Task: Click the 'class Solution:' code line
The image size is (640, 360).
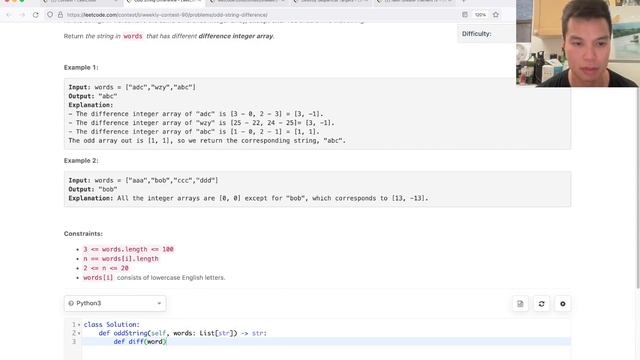Action: point(111,324)
